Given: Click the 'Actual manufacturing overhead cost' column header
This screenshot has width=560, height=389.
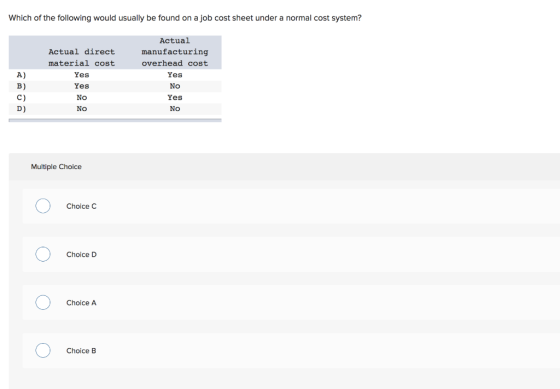Looking at the screenshot, I should click(175, 52).
